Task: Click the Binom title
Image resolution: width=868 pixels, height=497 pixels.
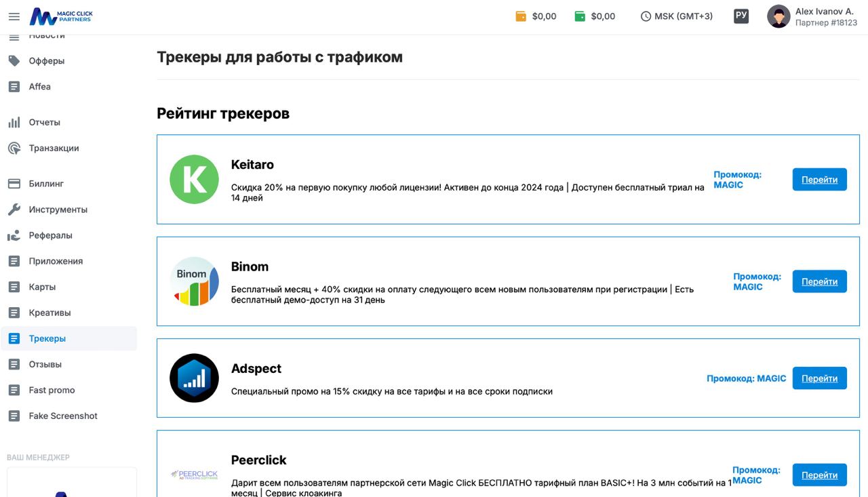Action: 250,266
